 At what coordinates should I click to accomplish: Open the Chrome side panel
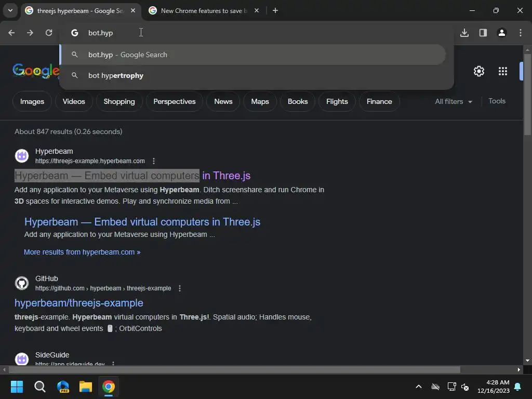[483, 33]
